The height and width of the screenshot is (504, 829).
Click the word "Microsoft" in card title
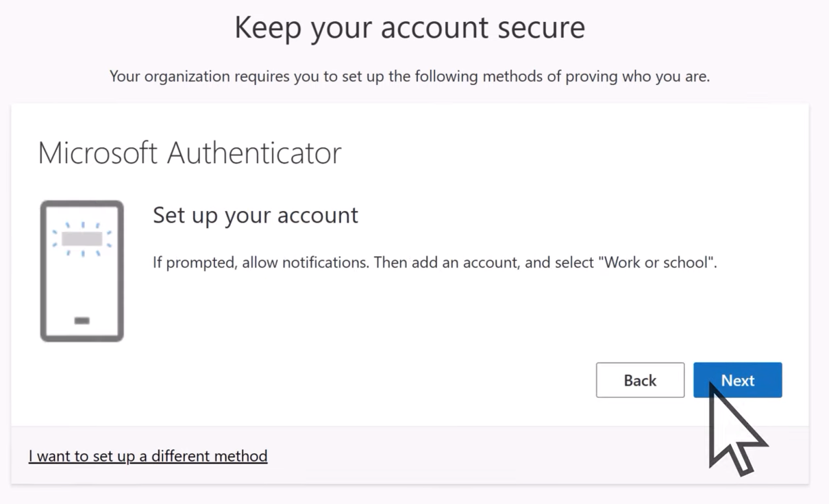point(99,153)
